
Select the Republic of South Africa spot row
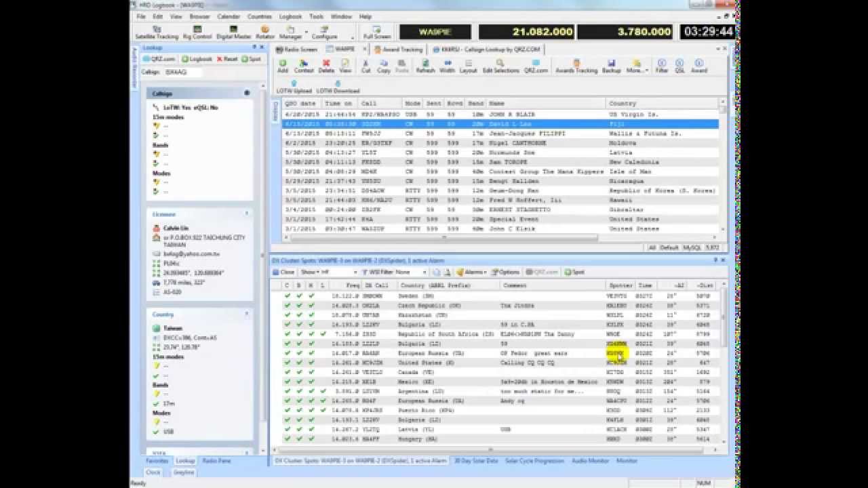pyautogui.click(x=497, y=334)
